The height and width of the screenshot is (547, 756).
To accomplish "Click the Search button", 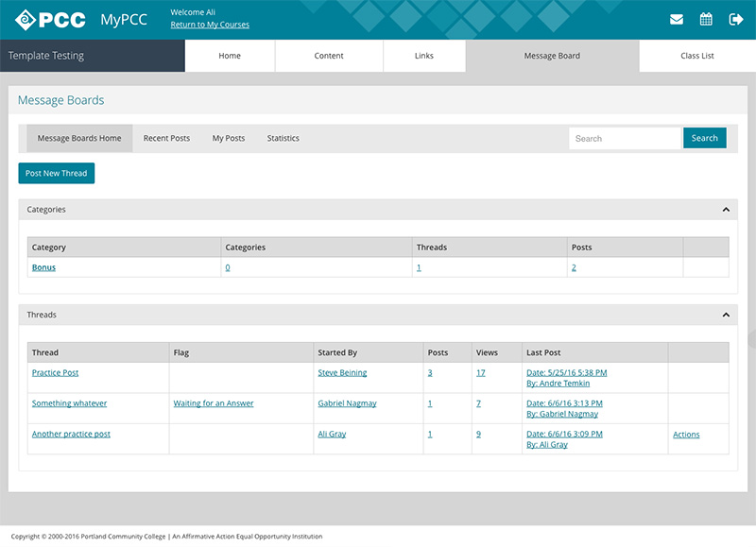I will click(704, 138).
